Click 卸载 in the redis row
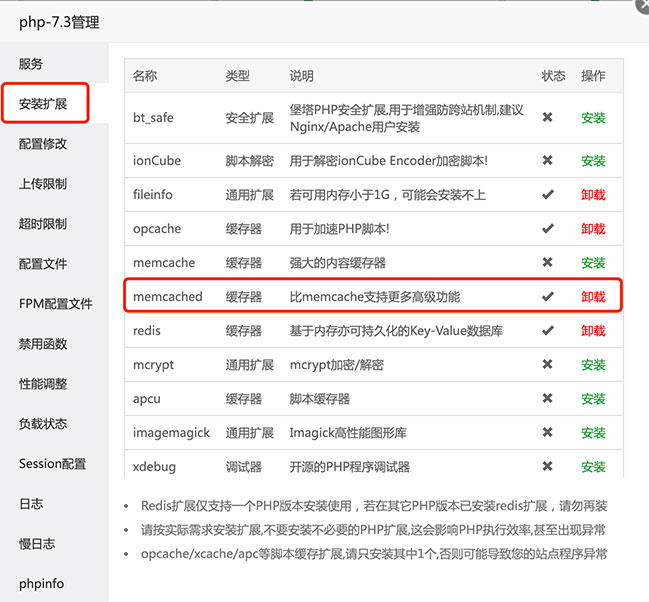Image resolution: width=649 pixels, height=602 pixels. (593, 331)
